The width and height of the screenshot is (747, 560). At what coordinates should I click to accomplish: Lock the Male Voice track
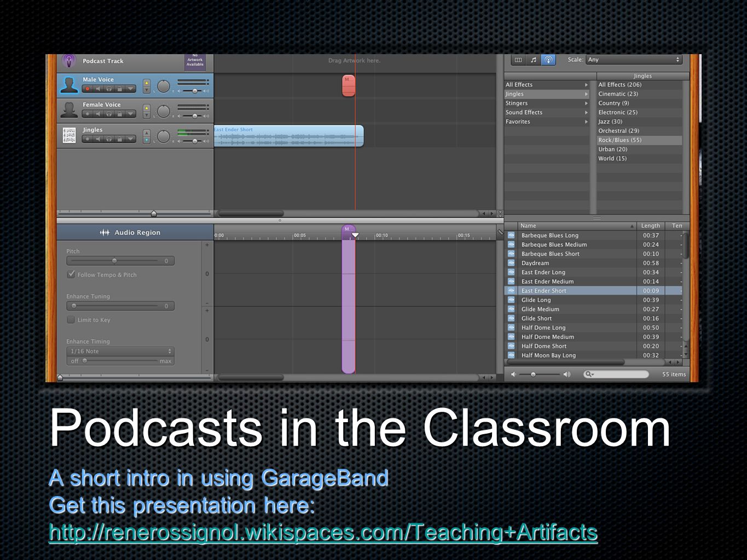[x=119, y=89]
